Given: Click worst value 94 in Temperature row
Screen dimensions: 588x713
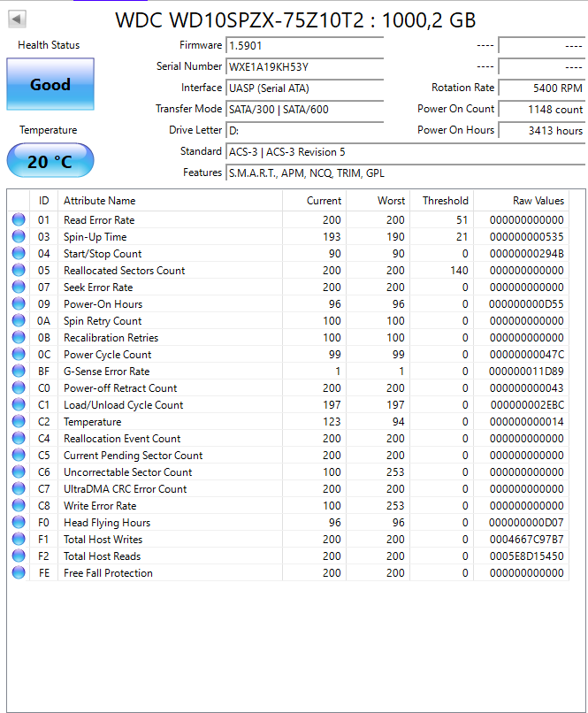Looking at the screenshot, I should [399, 422].
